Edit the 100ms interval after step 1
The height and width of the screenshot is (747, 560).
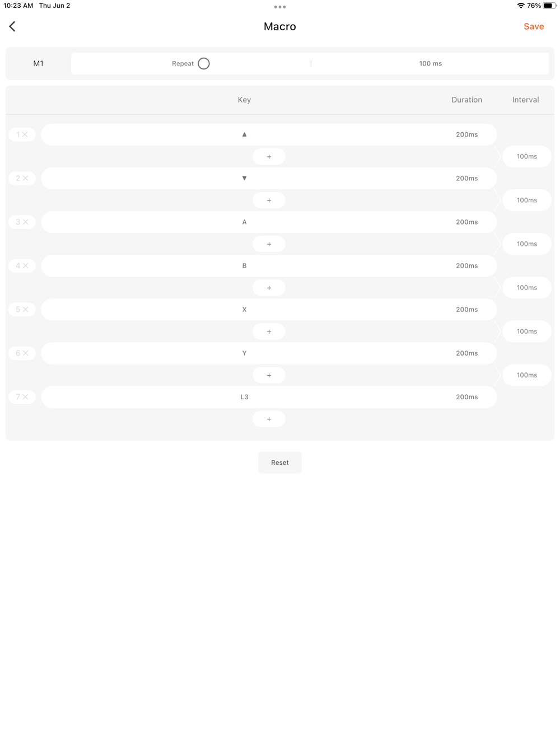coord(527,156)
